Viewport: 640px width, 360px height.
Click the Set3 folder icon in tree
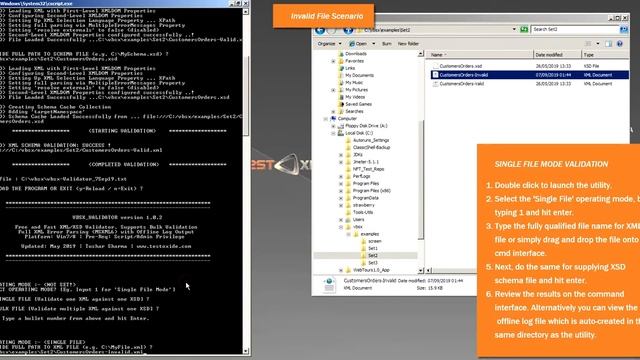coord(364,263)
